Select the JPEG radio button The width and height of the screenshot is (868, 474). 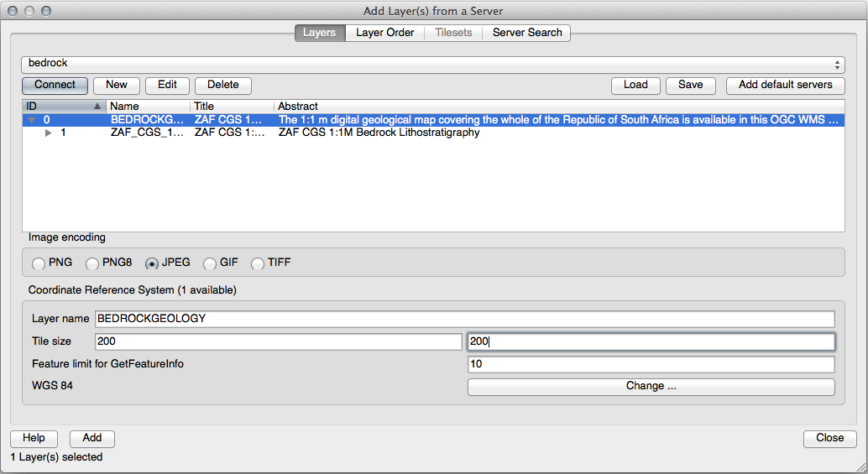tap(152, 263)
